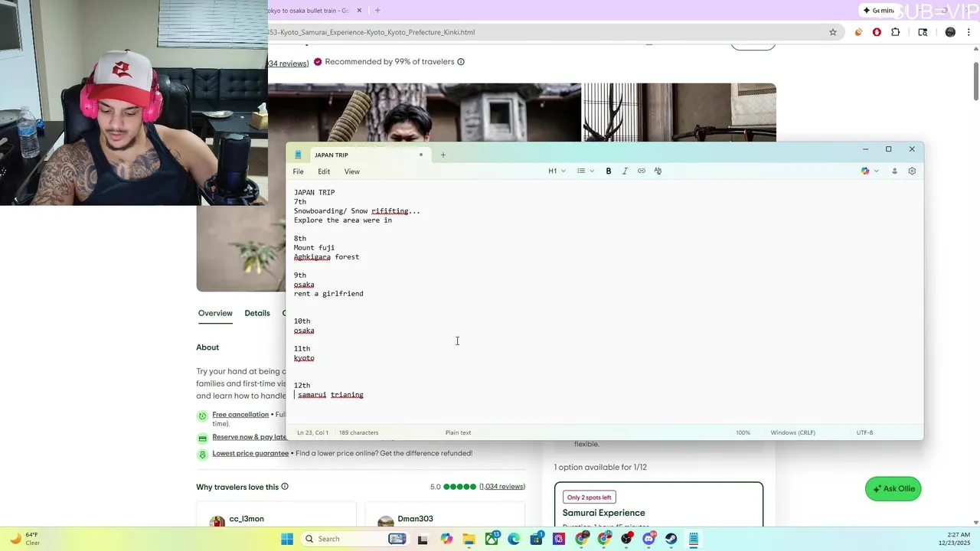Click the line 'samarui trianing'
This screenshot has height=551, width=980.
pyautogui.click(x=331, y=395)
